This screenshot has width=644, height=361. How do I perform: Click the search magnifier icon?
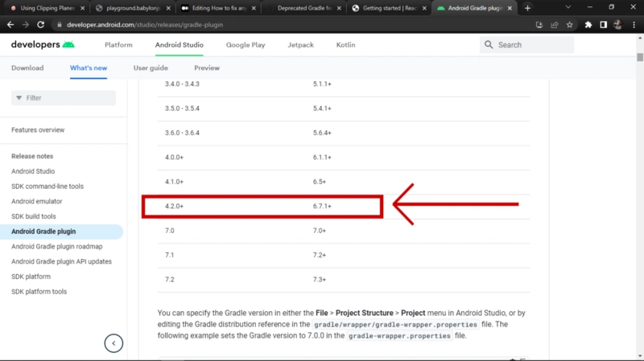[489, 45]
